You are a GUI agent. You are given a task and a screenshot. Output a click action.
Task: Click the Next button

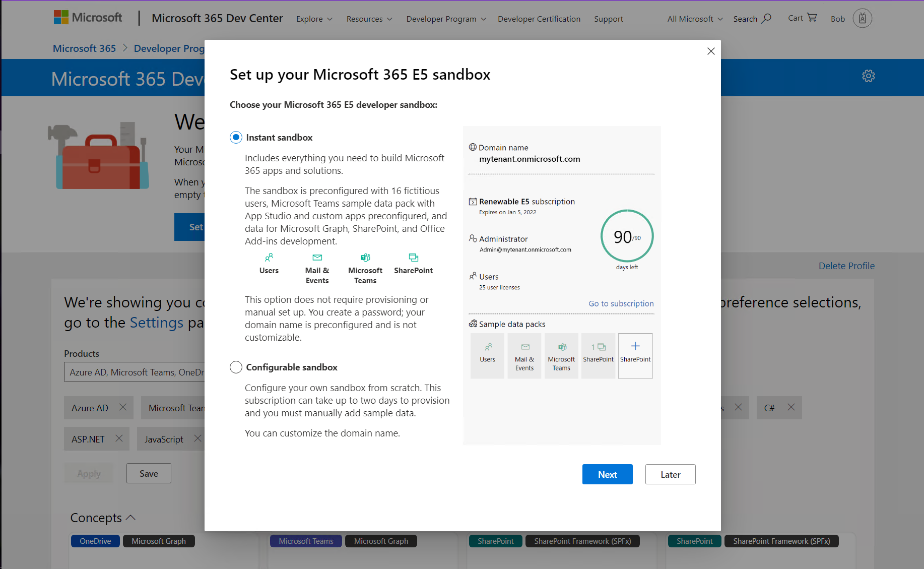[608, 474]
